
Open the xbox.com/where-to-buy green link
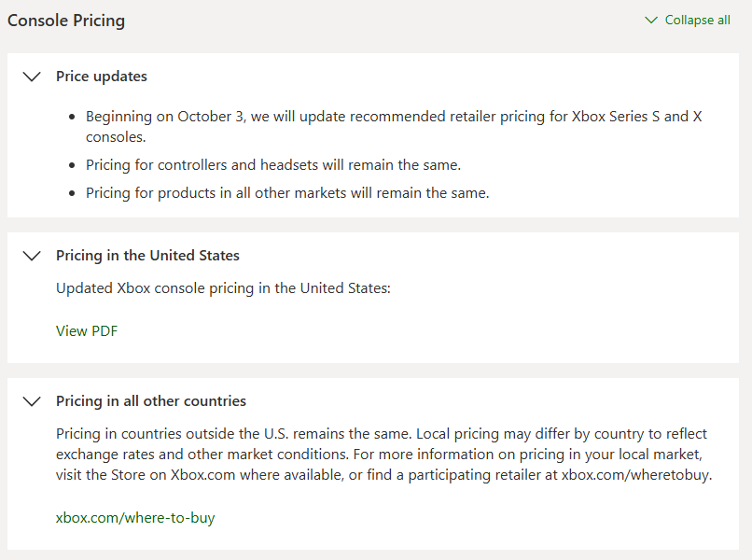click(x=135, y=517)
